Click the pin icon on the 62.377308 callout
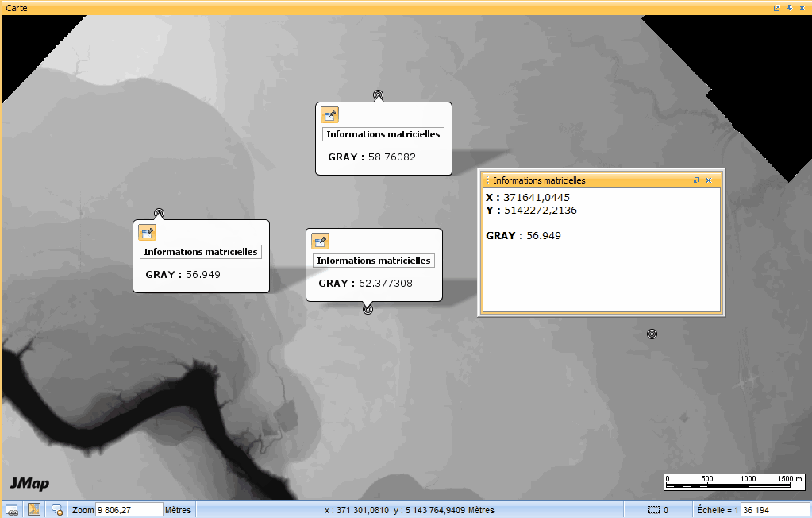812x518 pixels. (x=321, y=241)
